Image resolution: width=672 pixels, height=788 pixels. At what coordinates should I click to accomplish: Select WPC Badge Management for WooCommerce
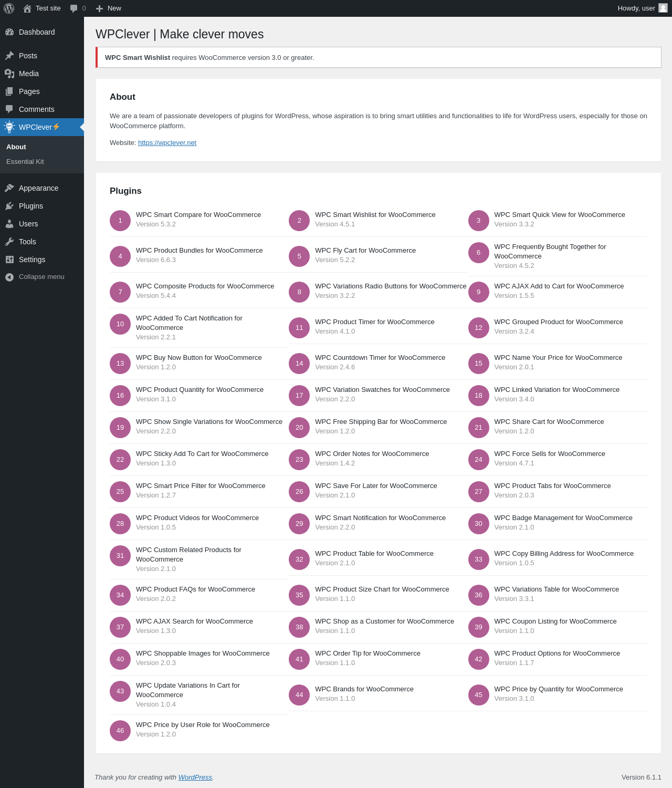[563, 518]
